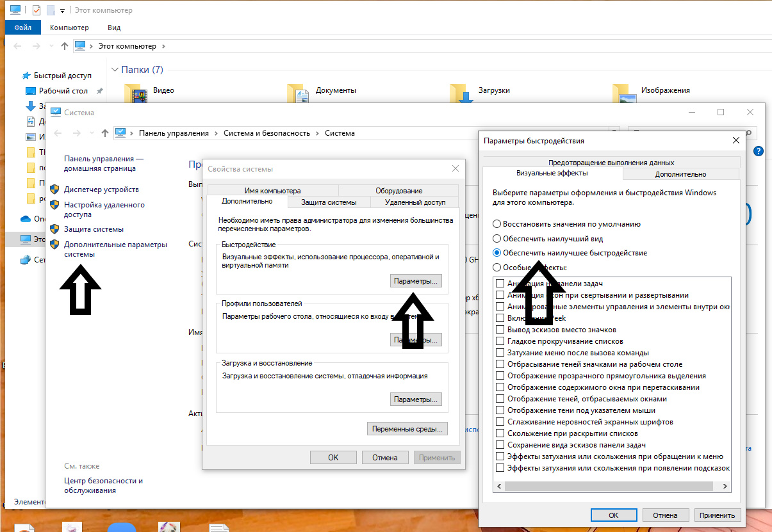Viewport: 772px width, 532px height.
Task: Select Восстановить значения по умолчанию option
Action: tap(497, 225)
